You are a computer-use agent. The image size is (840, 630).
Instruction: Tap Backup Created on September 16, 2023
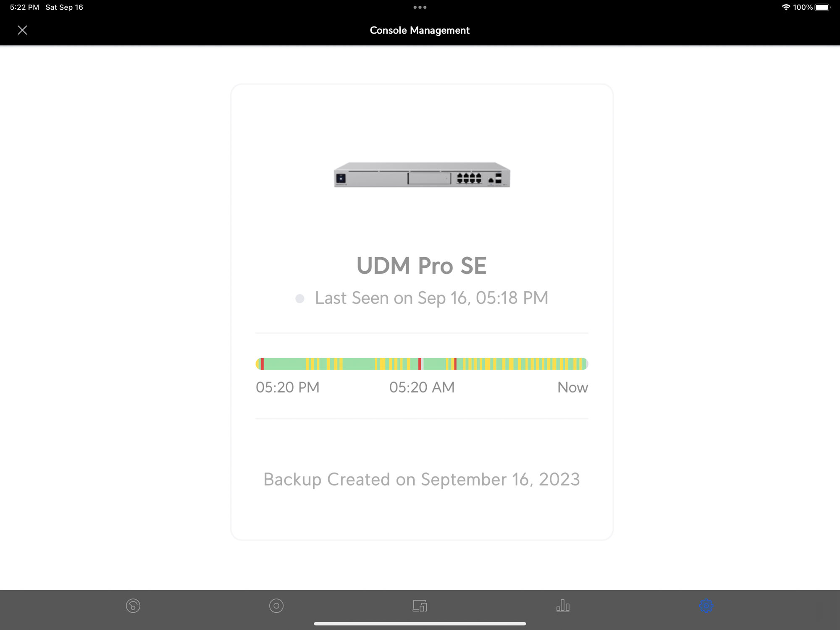tap(421, 479)
